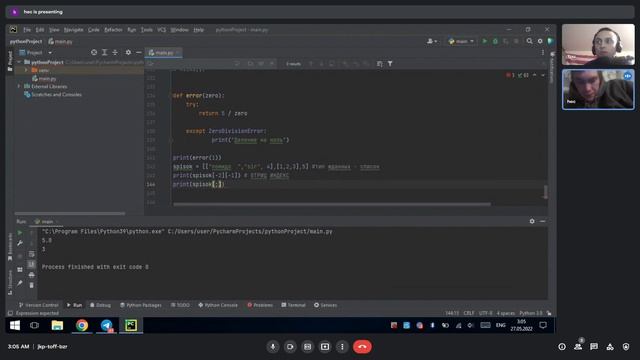Open the main run configuration dropdown
Screen dimensions: 640x360
click(x=461, y=41)
